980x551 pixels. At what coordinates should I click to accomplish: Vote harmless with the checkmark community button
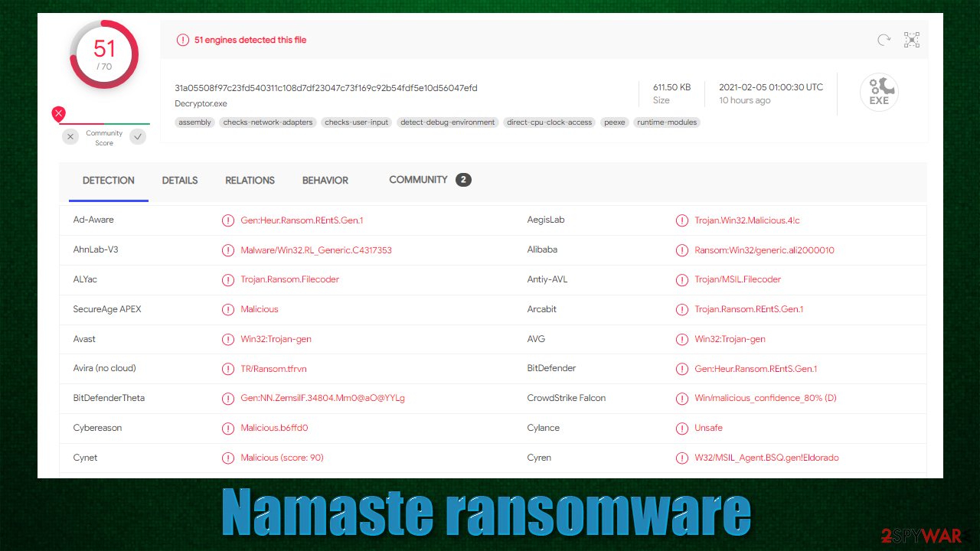[x=138, y=136]
